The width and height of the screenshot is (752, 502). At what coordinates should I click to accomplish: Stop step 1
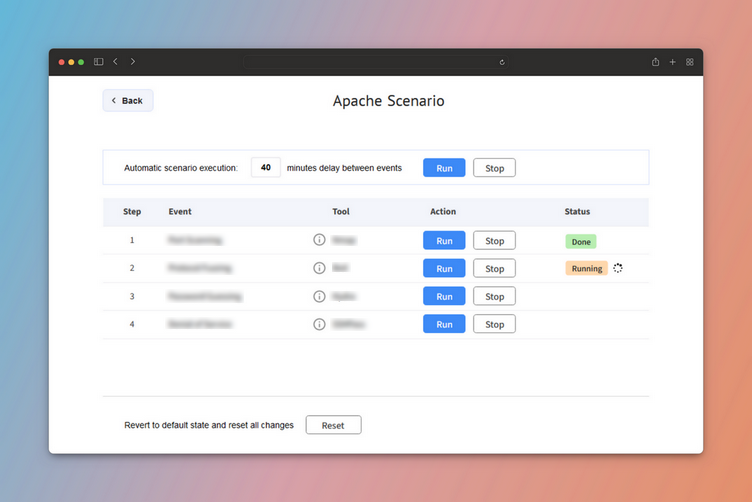(494, 241)
